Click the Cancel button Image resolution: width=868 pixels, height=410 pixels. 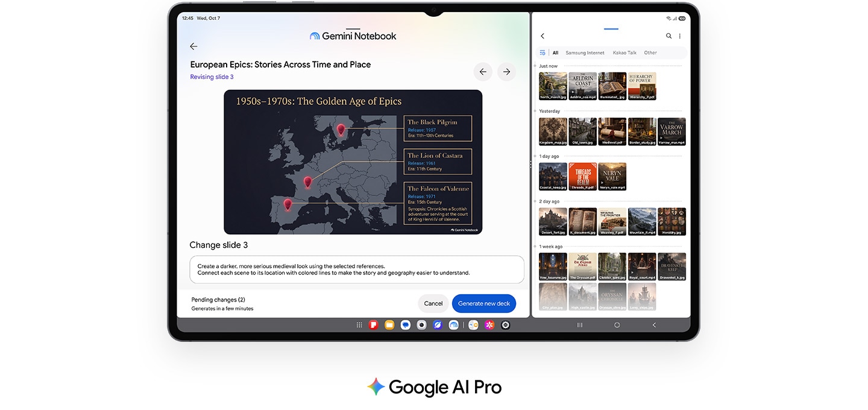[433, 303]
